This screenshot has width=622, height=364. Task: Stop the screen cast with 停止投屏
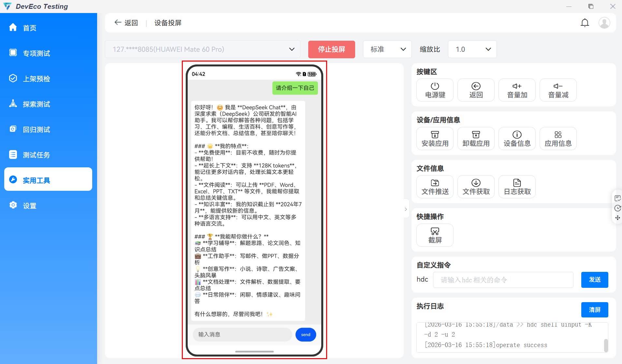(x=331, y=49)
